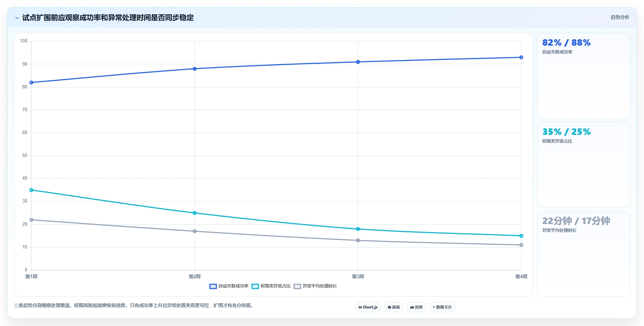Click the gray data point at 第3周
The image size is (644, 326).
[358, 240]
